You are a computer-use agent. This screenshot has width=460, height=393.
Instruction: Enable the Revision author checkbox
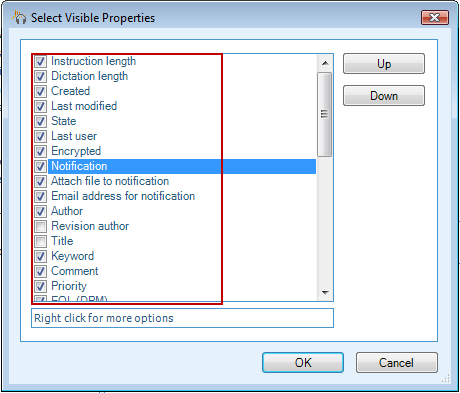[x=41, y=226]
